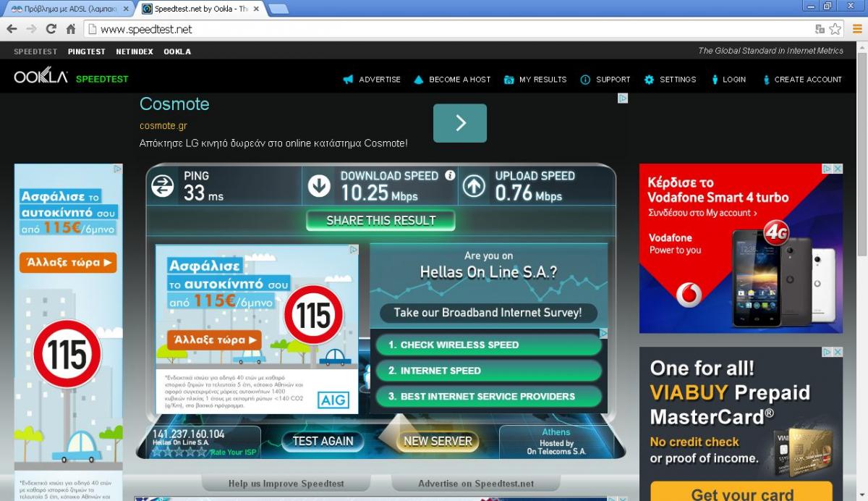Image resolution: width=868 pixels, height=501 pixels.
Task: Click the browser Back arrow
Action: 12,29
